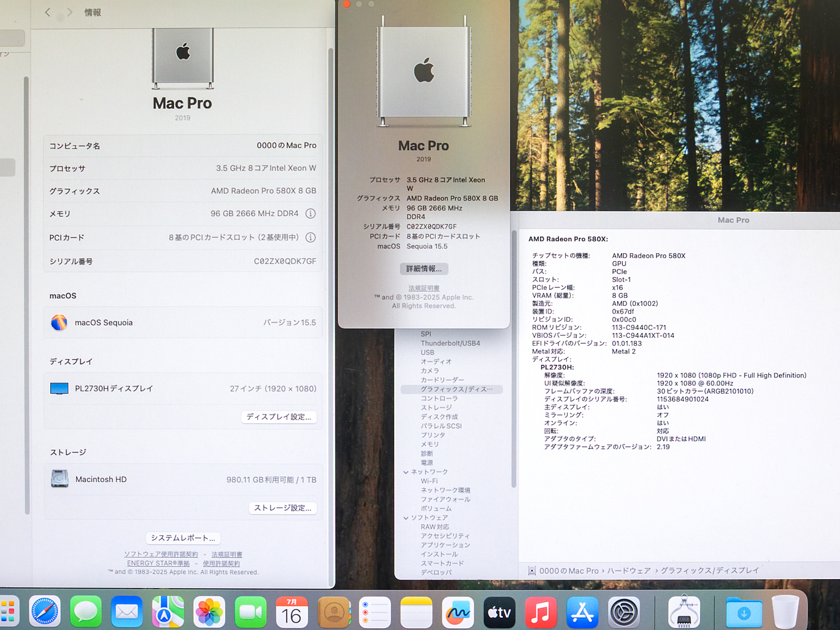The height and width of the screenshot is (630, 840).
Task: Select カードリーダー in report sidebar
Action: coord(442,380)
